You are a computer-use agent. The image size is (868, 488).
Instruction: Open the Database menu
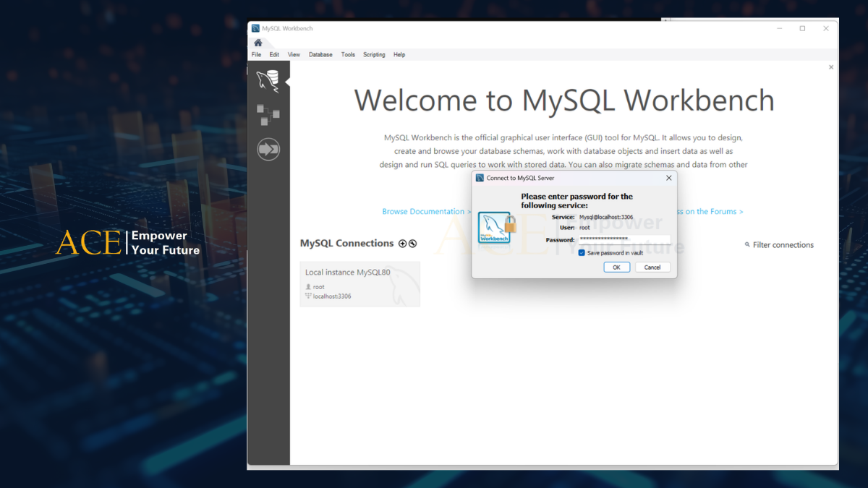tap(320, 54)
